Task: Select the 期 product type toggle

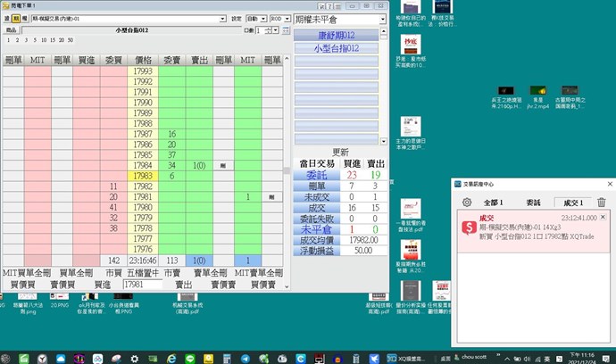Action: (x=16, y=18)
